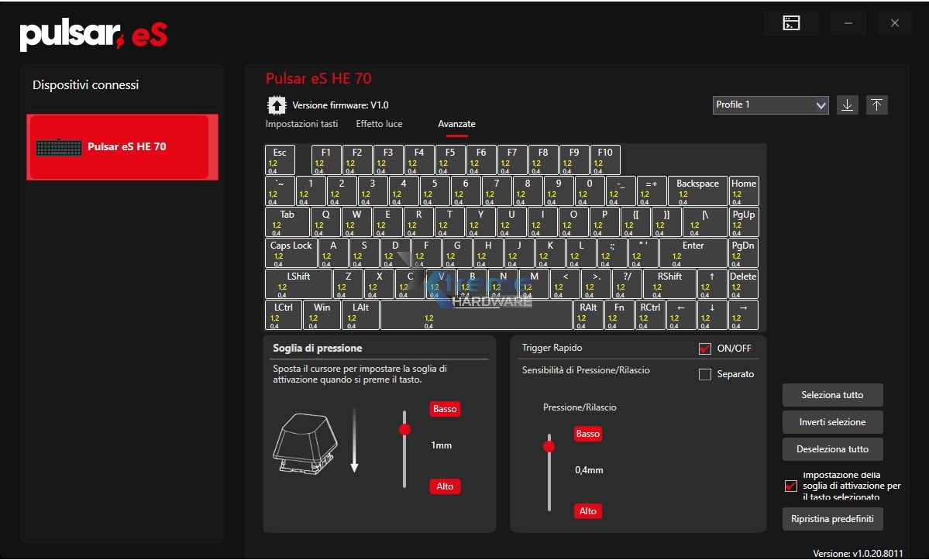Uncheck activation threshold for selected key checkbox
Screen dimensions: 929x560
point(790,486)
